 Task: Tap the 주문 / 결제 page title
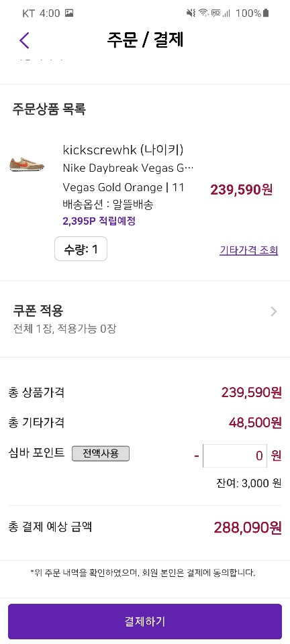[145, 40]
